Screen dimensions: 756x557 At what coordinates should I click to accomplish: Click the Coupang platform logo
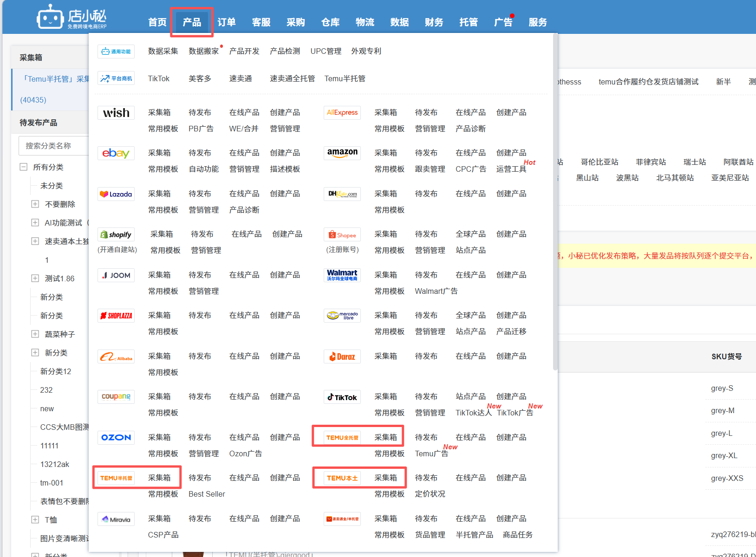pyautogui.click(x=116, y=397)
